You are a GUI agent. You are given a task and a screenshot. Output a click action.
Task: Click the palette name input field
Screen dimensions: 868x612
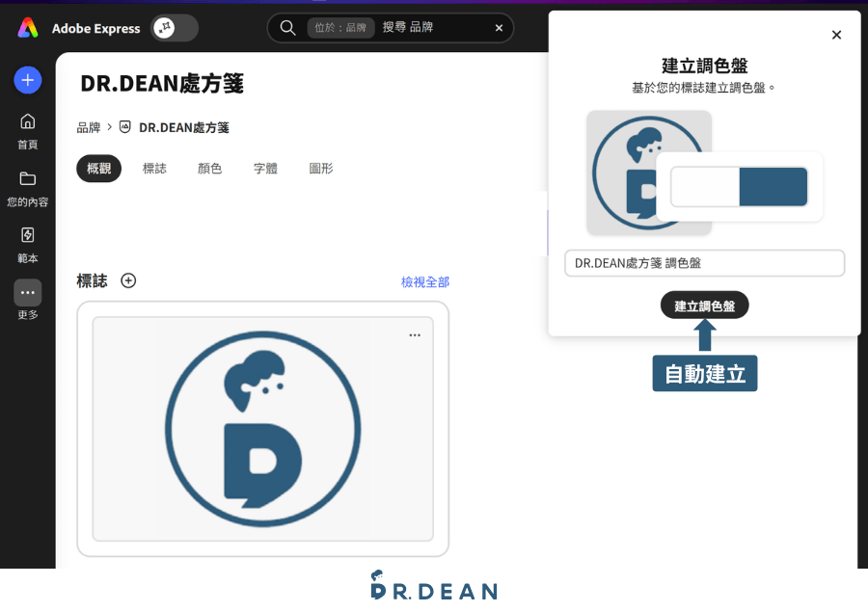point(704,263)
